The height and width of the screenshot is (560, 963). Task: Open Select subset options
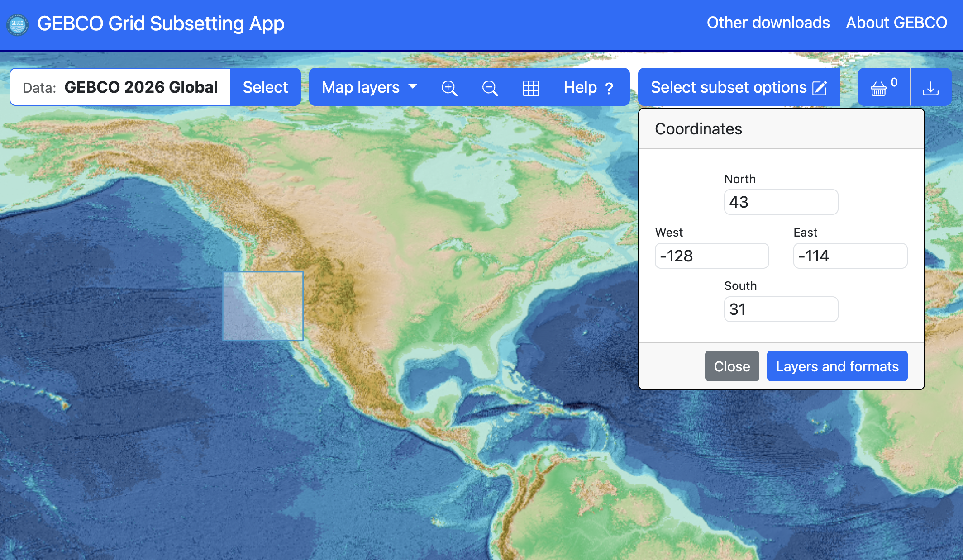point(739,87)
